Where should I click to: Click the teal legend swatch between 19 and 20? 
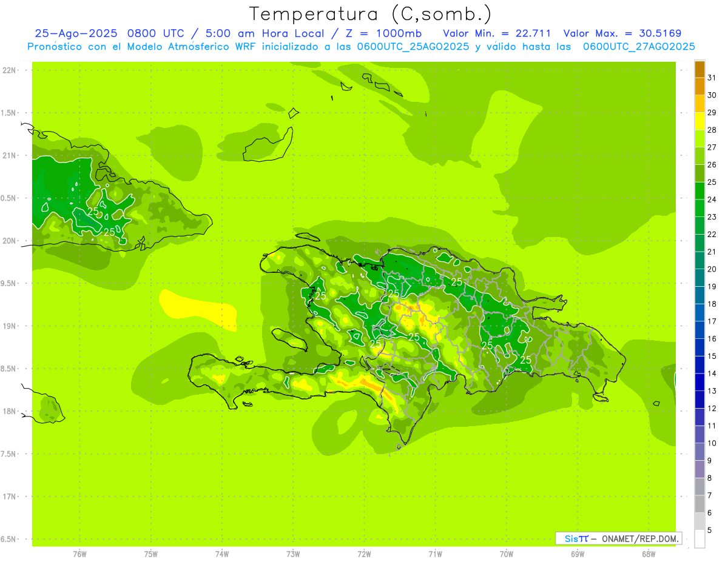[x=699, y=278]
